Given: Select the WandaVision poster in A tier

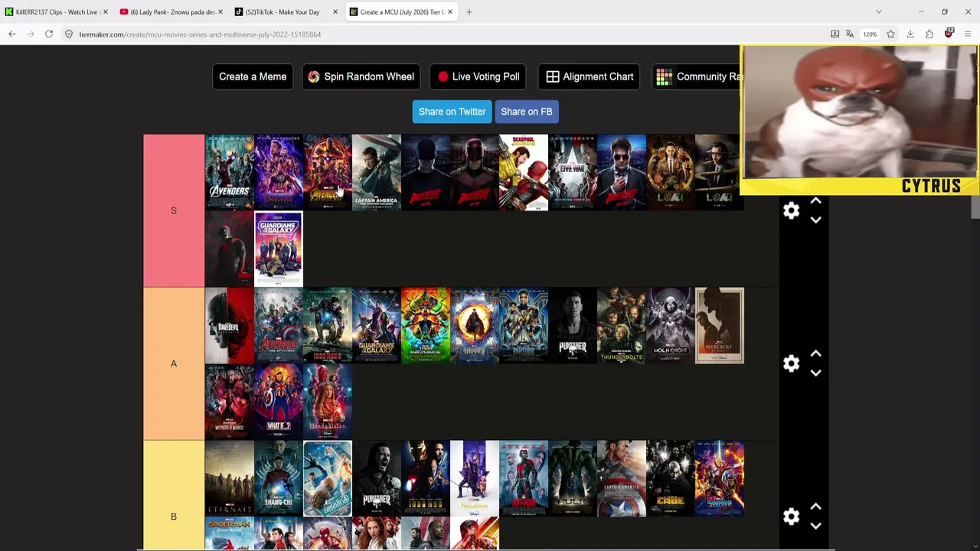Looking at the screenshot, I should [x=328, y=402].
